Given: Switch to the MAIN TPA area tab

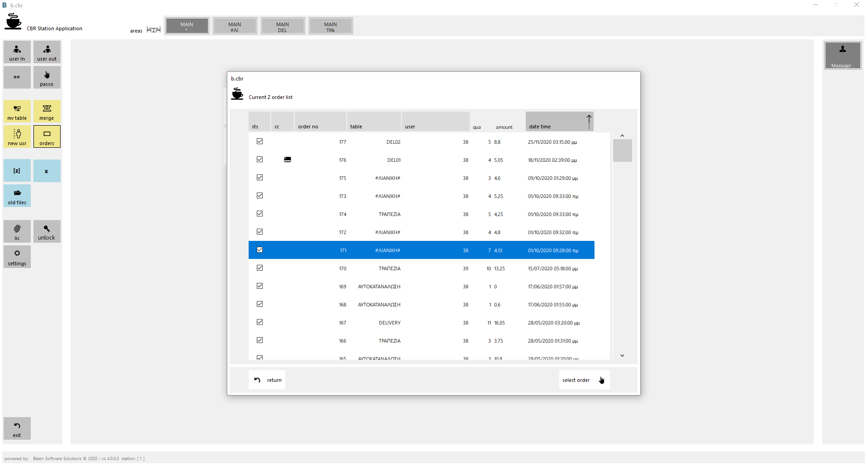Looking at the screenshot, I should (x=330, y=26).
